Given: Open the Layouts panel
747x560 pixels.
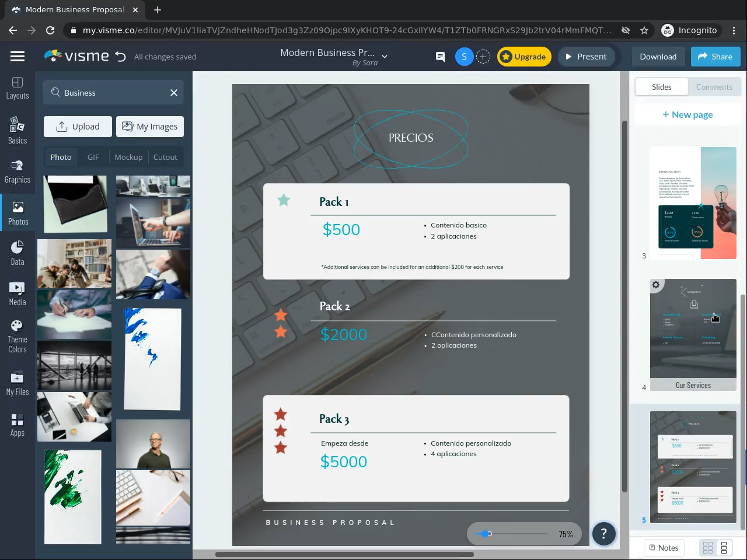Looking at the screenshot, I should 18,88.
